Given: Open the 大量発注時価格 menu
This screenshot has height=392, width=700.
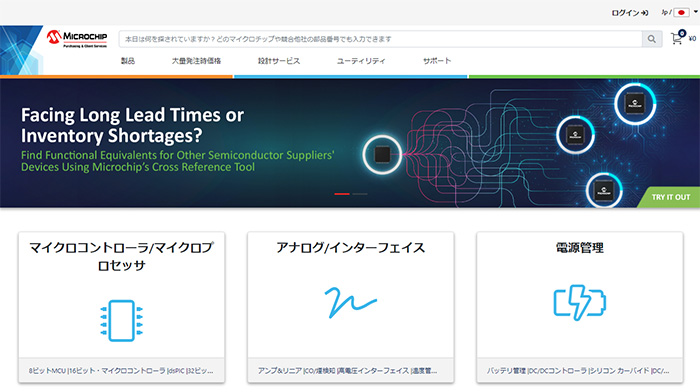Looking at the screenshot, I should 196,61.
